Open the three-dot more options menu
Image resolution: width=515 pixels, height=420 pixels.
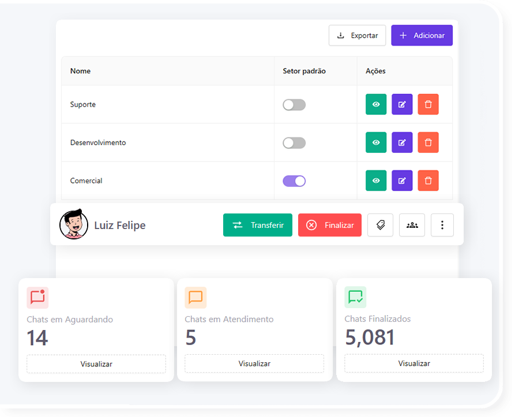click(x=442, y=225)
